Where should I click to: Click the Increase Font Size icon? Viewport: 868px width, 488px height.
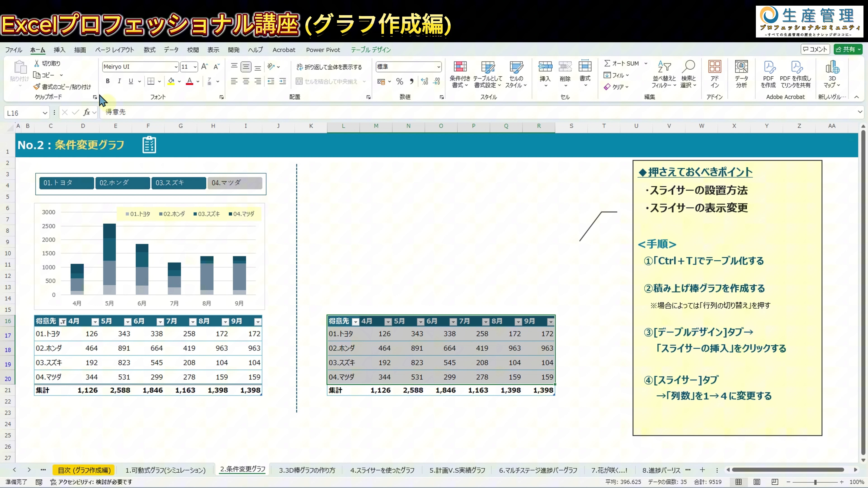tap(205, 66)
